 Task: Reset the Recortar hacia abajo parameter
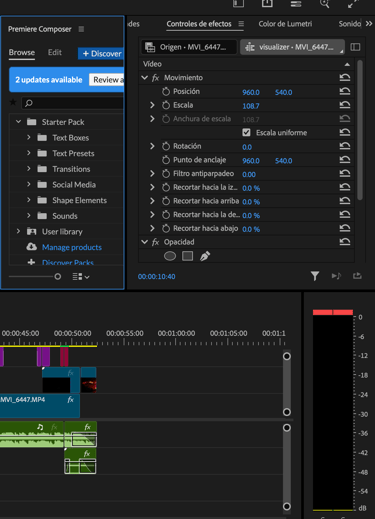pyautogui.click(x=345, y=228)
